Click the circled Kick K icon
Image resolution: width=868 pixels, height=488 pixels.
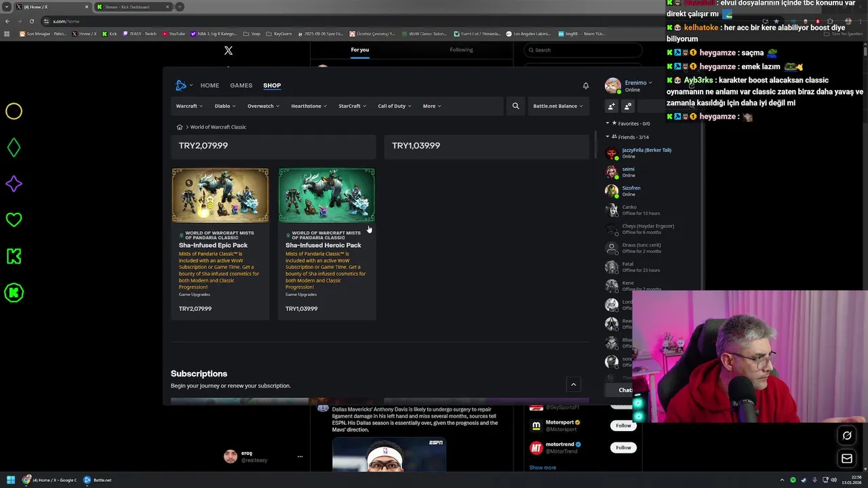pos(14,293)
